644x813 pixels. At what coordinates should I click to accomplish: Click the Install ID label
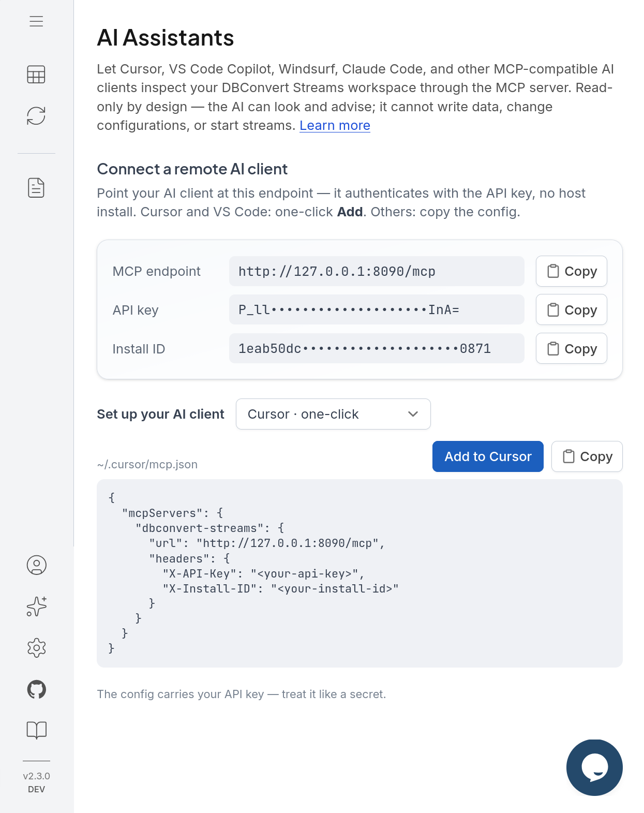(x=139, y=349)
